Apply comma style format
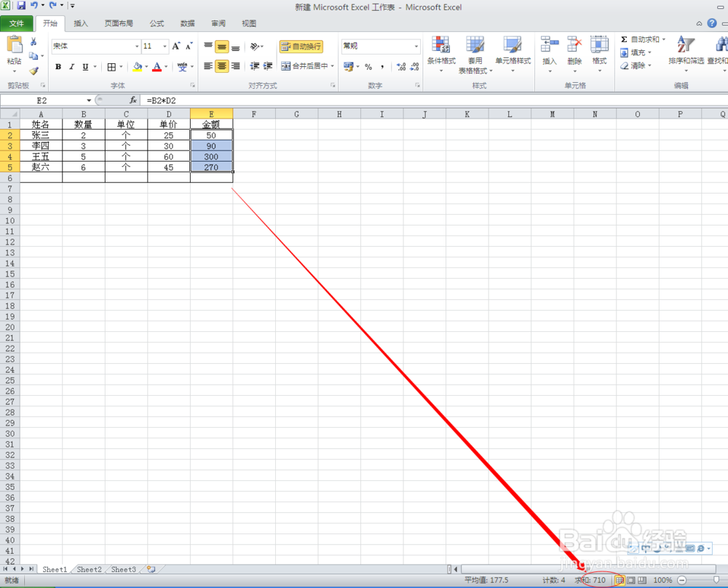This screenshot has height=588, width=728. (x=382, y=67)
